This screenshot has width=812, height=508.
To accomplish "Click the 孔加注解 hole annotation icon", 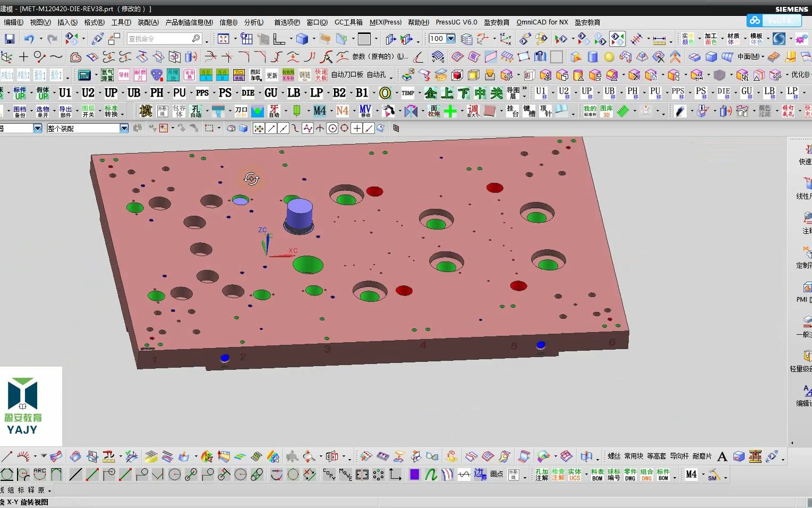I will click(x=542, y=475).
